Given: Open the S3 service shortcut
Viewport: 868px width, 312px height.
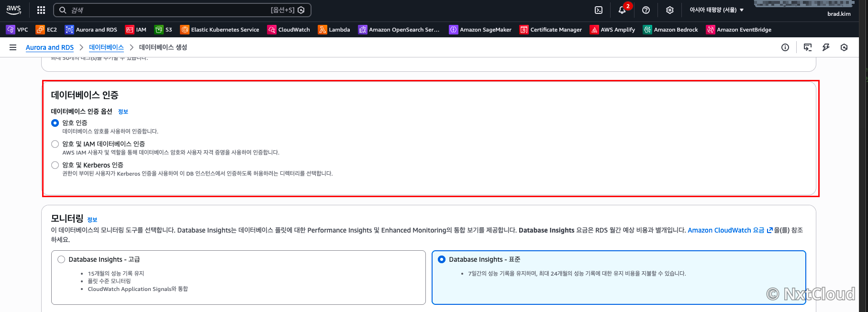Looking at the screenshot, I should (x=163, y=30).
